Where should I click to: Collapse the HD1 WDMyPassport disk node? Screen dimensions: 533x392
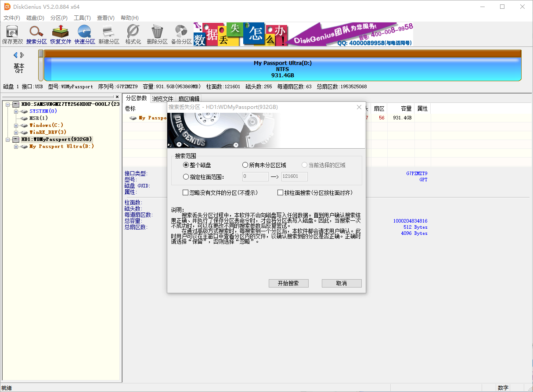(x=7, y=139)
